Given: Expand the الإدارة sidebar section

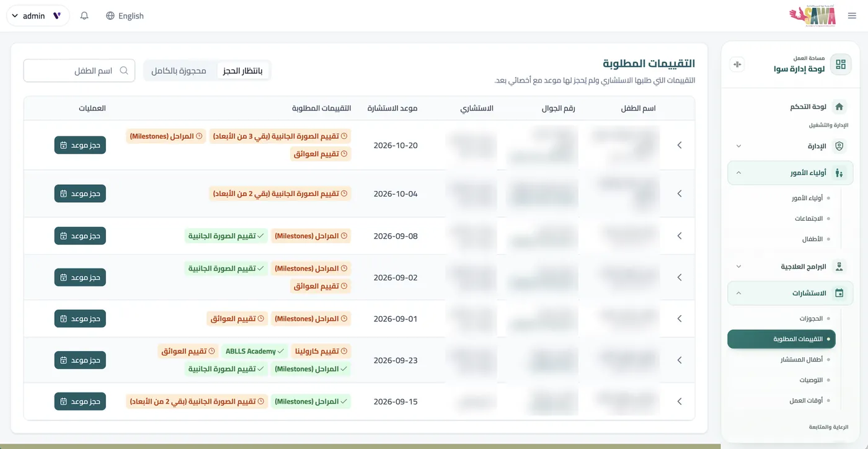Looking at the screenshot, I should click(x=789, y=146).
